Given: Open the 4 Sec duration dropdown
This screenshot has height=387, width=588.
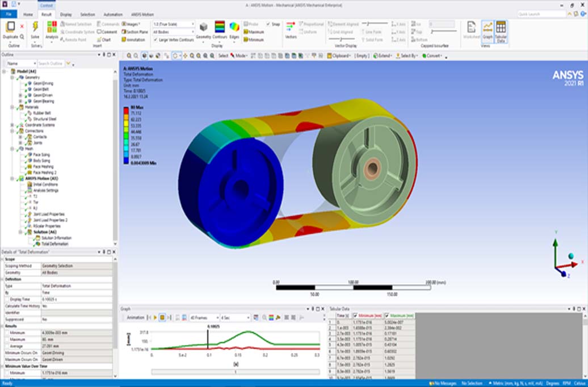Looking at the screenshot, I should tap(235, 318).
